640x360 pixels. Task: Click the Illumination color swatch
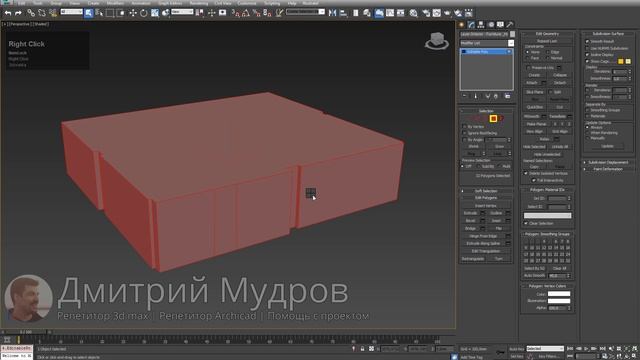pyautogui.click(x=559, y=301)
